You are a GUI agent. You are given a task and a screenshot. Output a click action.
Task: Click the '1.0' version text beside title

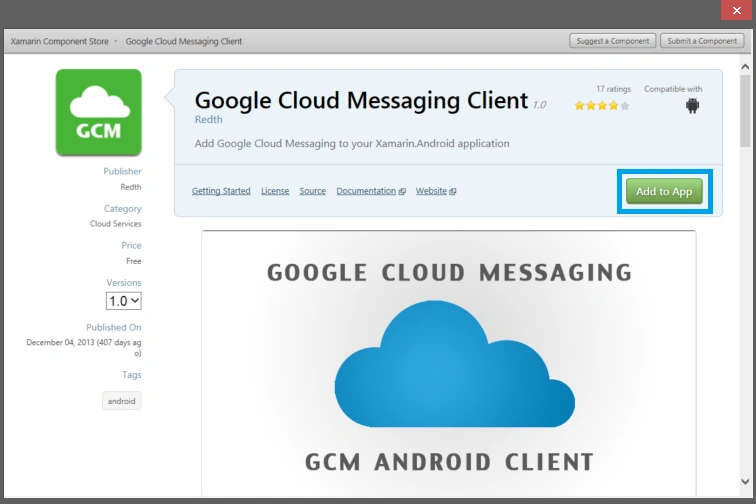pos(540,105)
